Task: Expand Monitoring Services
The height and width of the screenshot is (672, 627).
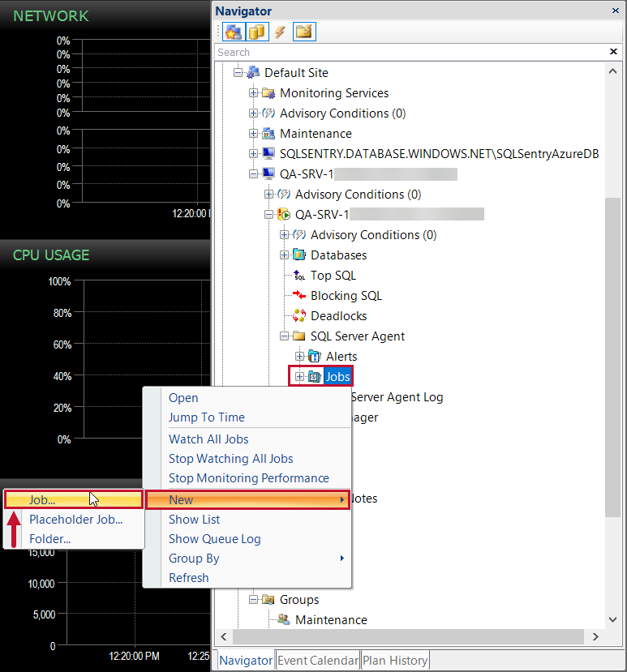Action: pyautogui.click(x=253, y=92)
